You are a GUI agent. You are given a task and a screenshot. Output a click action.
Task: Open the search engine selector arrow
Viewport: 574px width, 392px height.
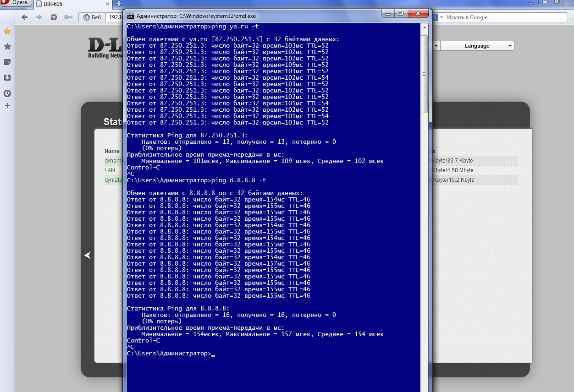point(442,17)
